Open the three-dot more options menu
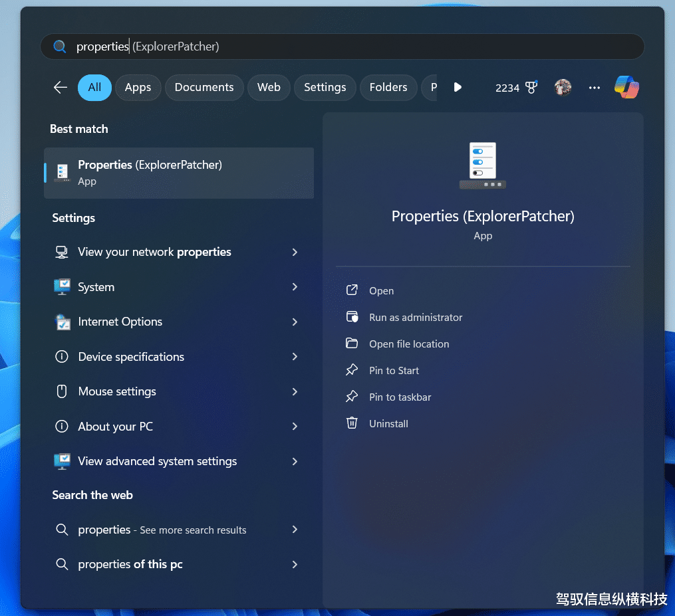This screenshot has width=675, height=616. [595, 88]
